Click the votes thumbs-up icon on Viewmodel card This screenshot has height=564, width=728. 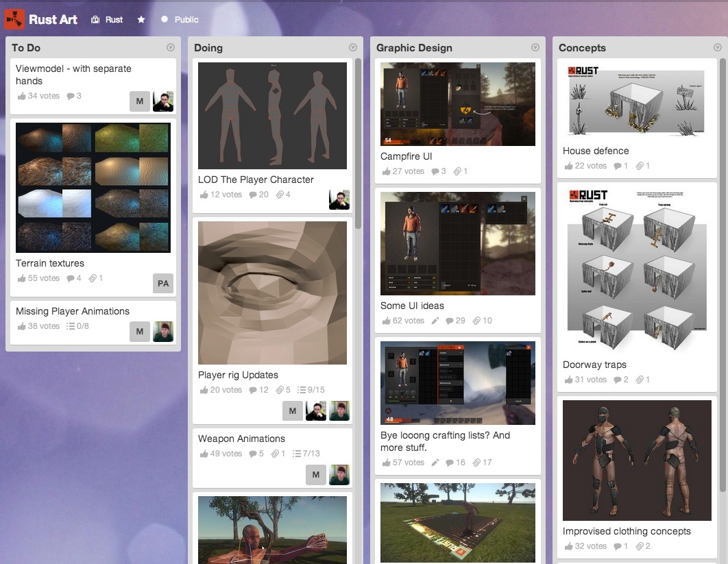point(21,96)
